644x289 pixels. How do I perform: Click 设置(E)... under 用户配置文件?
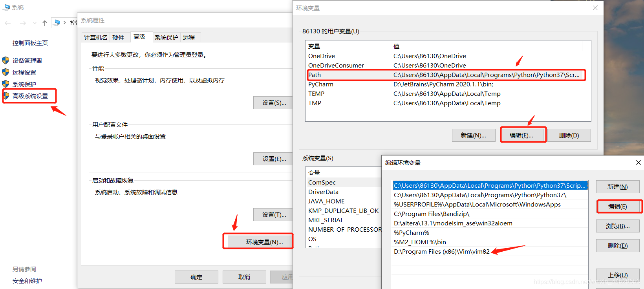[x=274, y=159]
